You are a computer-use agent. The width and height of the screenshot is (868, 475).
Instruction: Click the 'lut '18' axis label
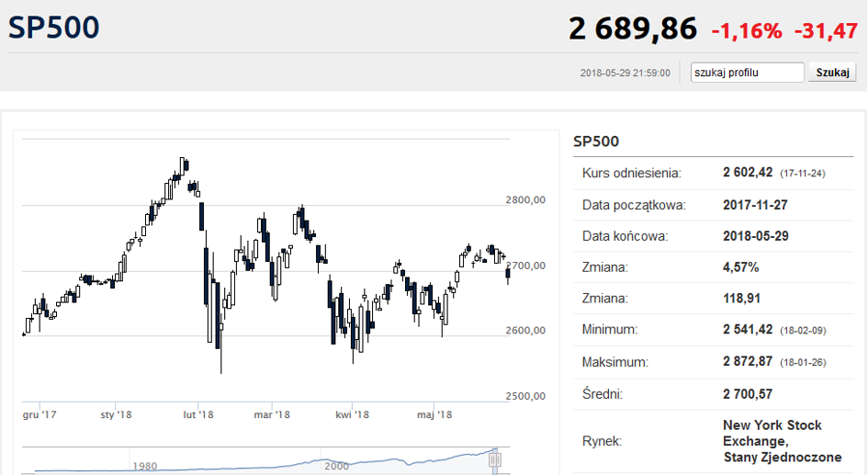point(198,414)
